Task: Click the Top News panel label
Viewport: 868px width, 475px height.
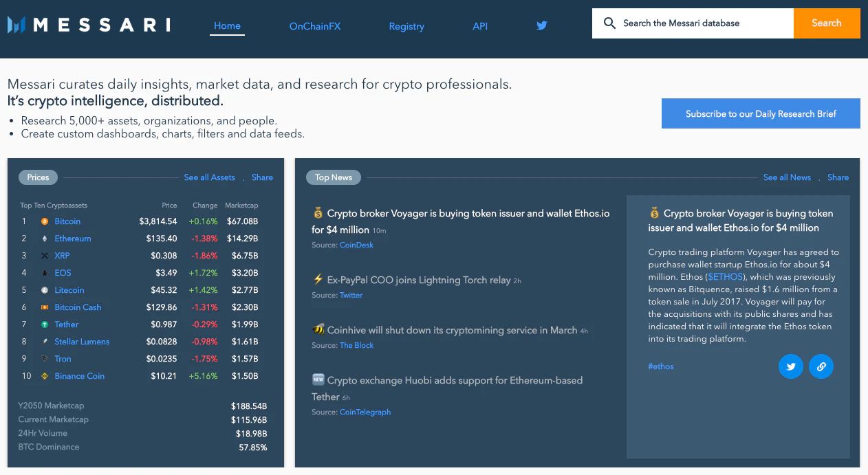Action: 334,177
